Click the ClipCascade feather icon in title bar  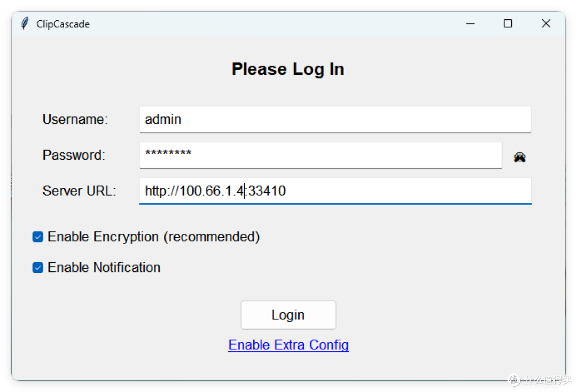pyautogui.click(x=25, y=23)
